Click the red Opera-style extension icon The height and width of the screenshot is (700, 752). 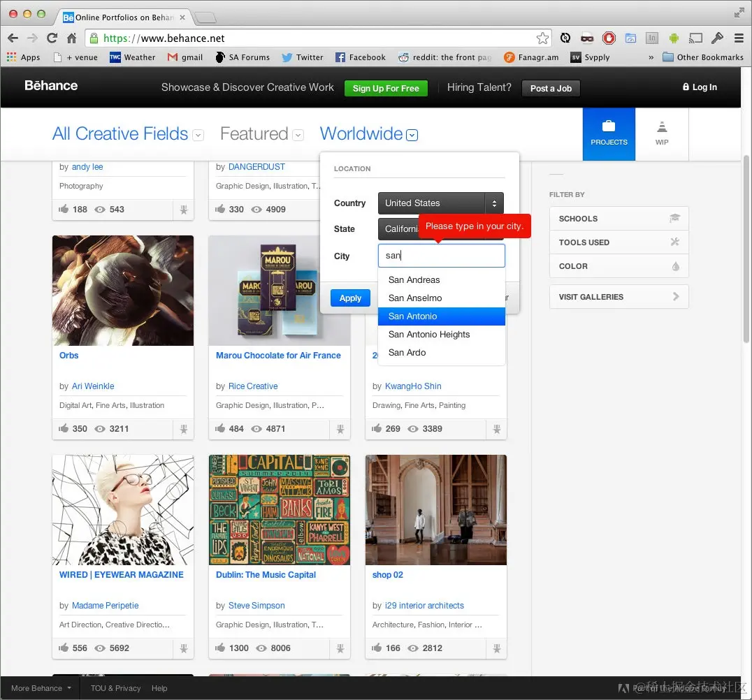[609, 38]
